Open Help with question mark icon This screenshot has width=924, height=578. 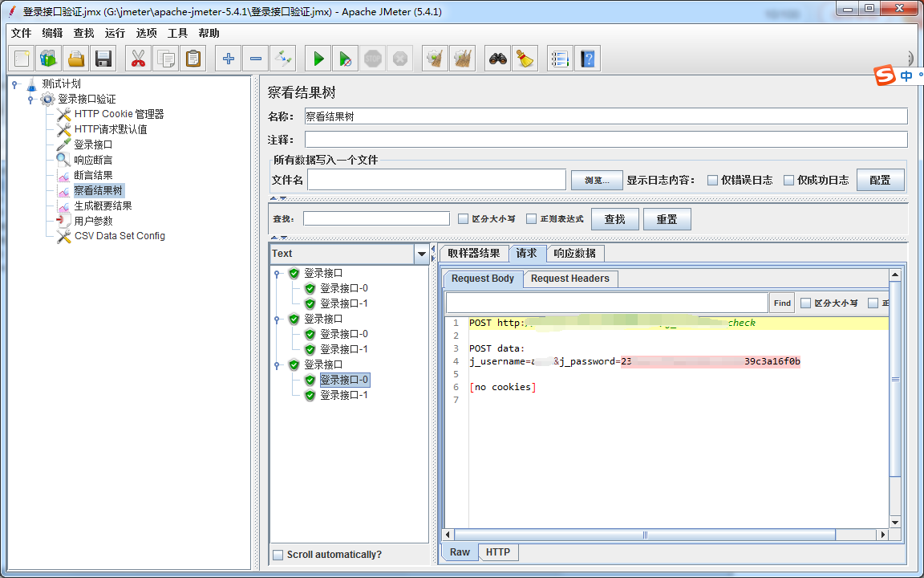tap(587, 59)
